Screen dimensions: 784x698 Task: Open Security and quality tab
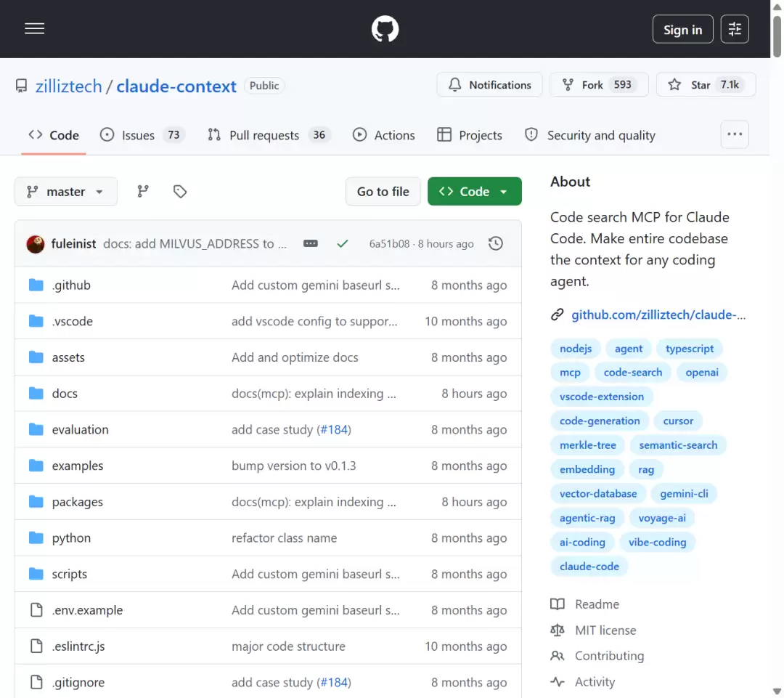pos(590,135)
